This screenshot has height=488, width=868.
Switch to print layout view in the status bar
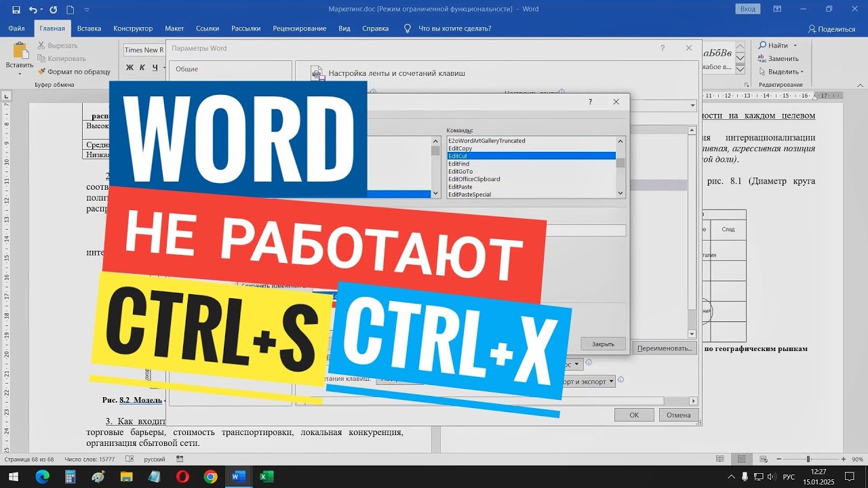click(x=743, y=459)
